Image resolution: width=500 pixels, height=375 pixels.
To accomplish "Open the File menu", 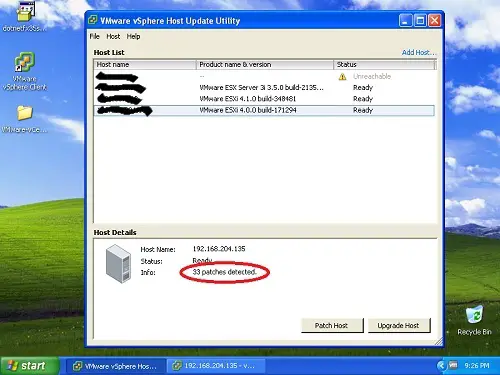I will pyautogui.click(x=95, y=36).
